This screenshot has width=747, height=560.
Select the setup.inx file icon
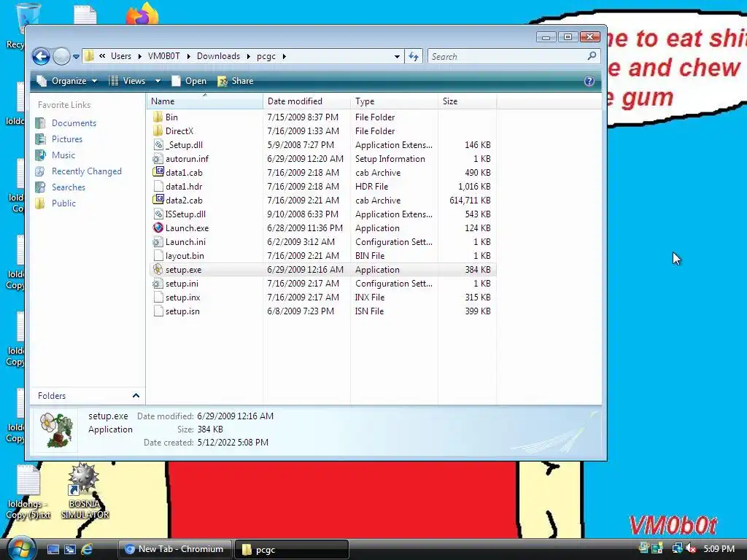pyautogui.click(x=158, y=297)
